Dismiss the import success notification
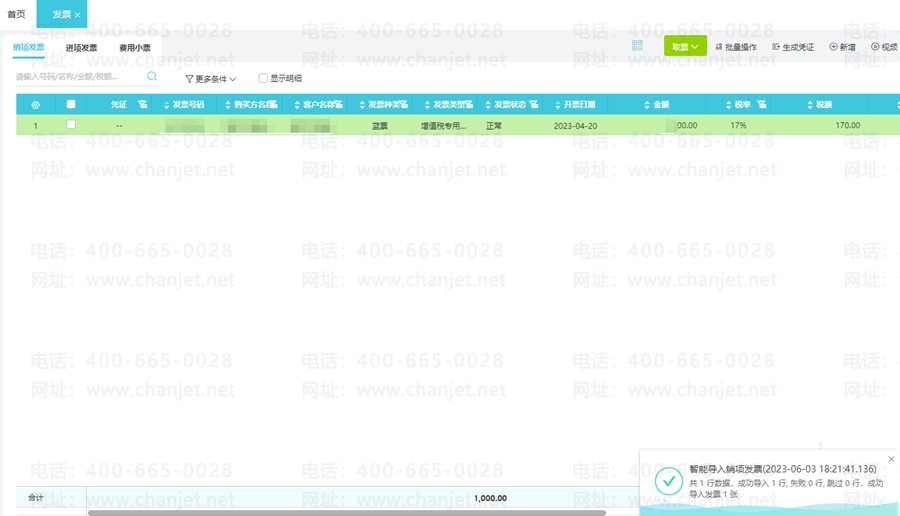Viewport: 900px width, 516px height. tap(891, 459)
